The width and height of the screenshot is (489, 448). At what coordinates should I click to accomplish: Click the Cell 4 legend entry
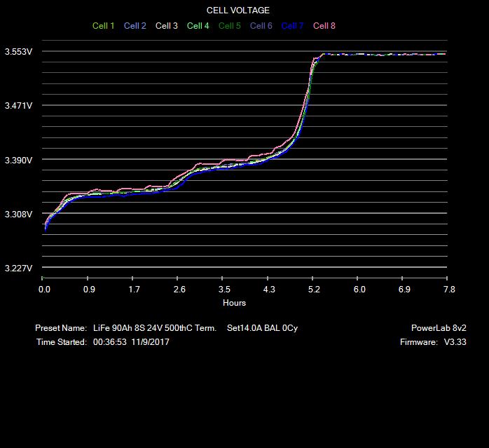[x=198, y=26]
